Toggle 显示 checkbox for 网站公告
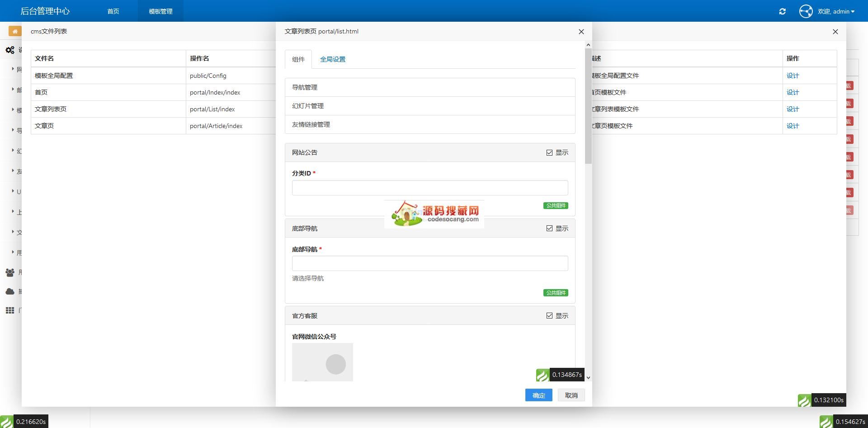868x428 pixels. coord(549,153)
